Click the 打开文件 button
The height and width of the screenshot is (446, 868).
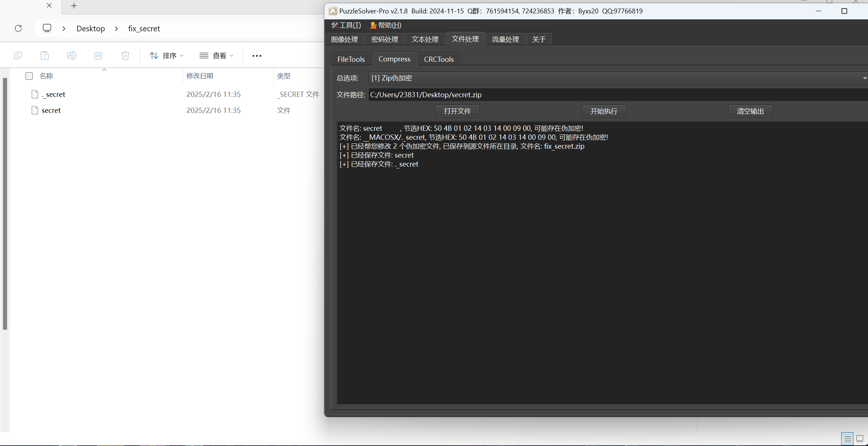[457, 111]
